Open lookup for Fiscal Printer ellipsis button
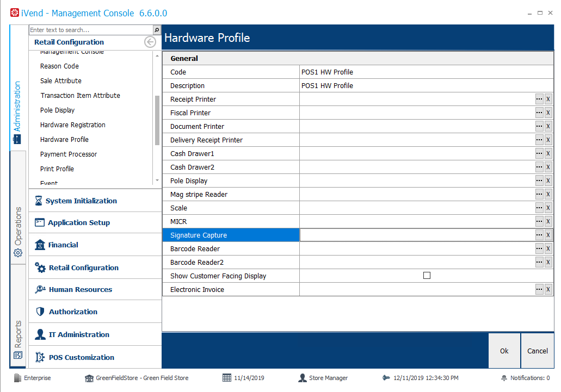561x392 pixels. click(539, 113)
